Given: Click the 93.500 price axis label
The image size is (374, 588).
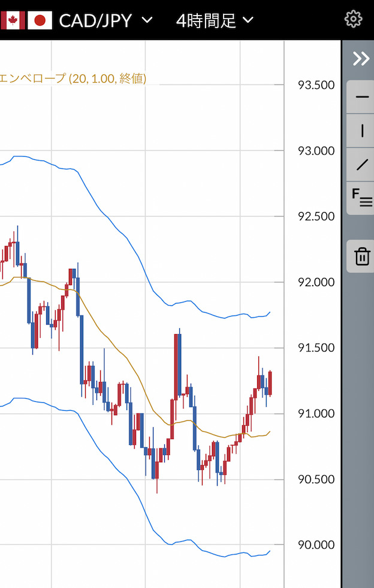Looking at the screenshot, I should (x=316, y=85).
